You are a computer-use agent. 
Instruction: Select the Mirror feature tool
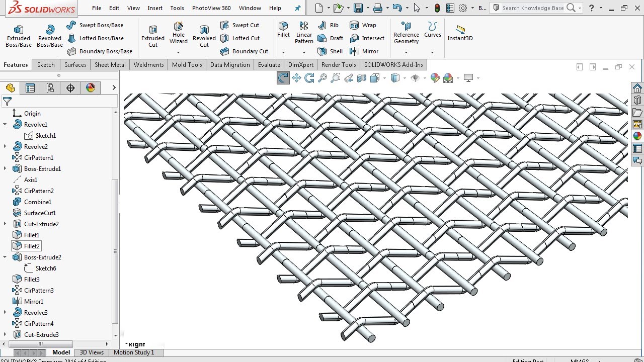coord(364,51)
